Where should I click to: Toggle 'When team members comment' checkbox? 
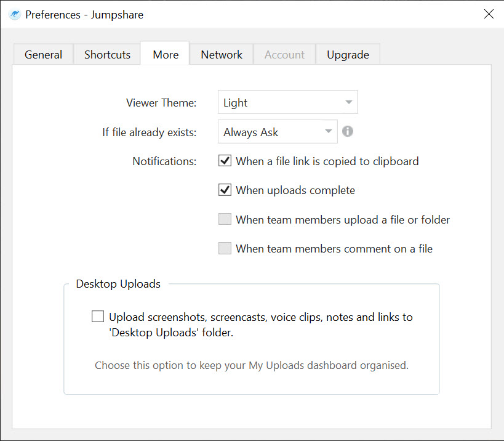tap(225, 248)
